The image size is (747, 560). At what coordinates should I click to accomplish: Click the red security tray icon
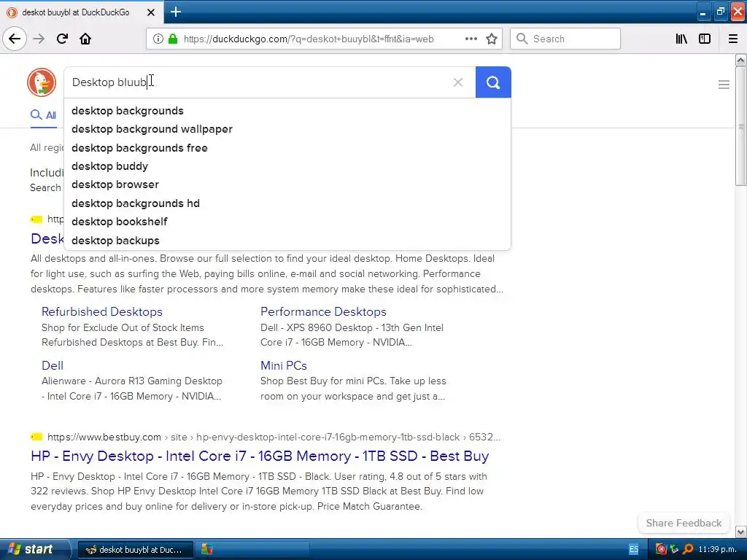coord(660,549)
